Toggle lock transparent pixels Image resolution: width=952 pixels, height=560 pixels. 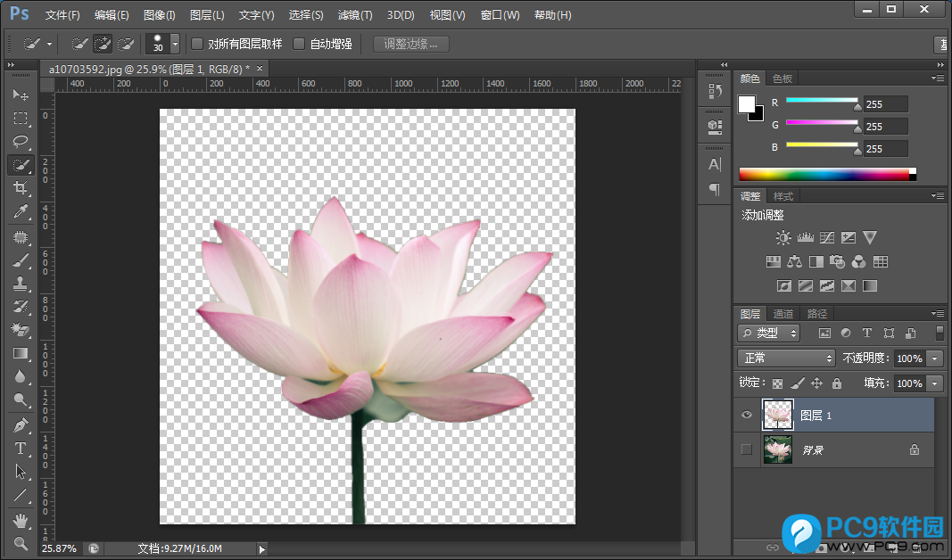(x=778, y=383)
